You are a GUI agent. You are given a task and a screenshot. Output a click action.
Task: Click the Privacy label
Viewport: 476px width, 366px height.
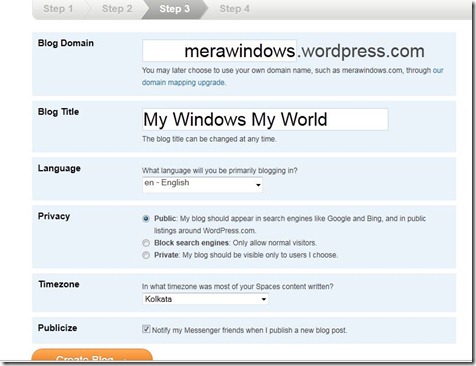54,216
